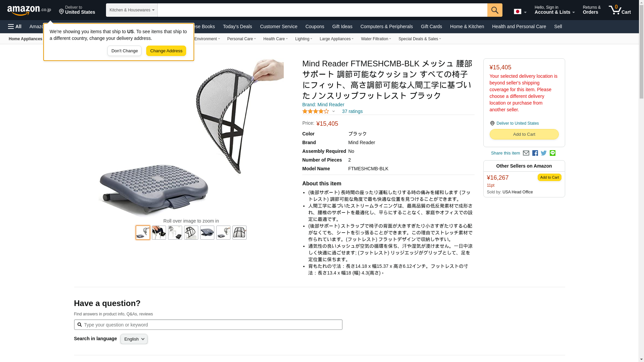Click the Change Address button
The image size is (644, 362).
[166, 51]
